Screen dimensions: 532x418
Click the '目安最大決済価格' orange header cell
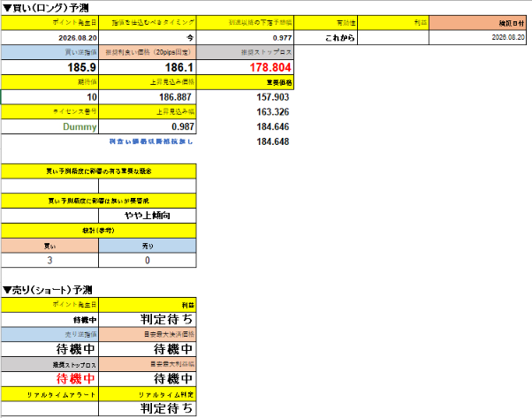(148, 335)
